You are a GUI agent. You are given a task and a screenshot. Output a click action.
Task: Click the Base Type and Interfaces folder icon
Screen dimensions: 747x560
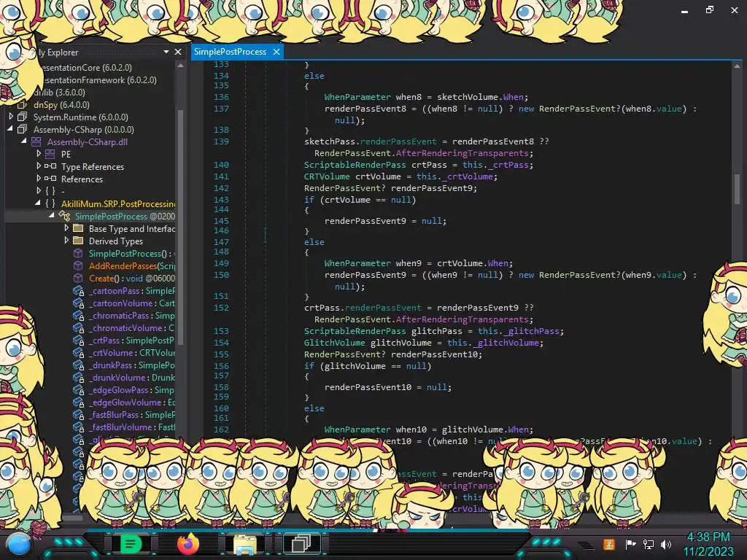[78, 228]
